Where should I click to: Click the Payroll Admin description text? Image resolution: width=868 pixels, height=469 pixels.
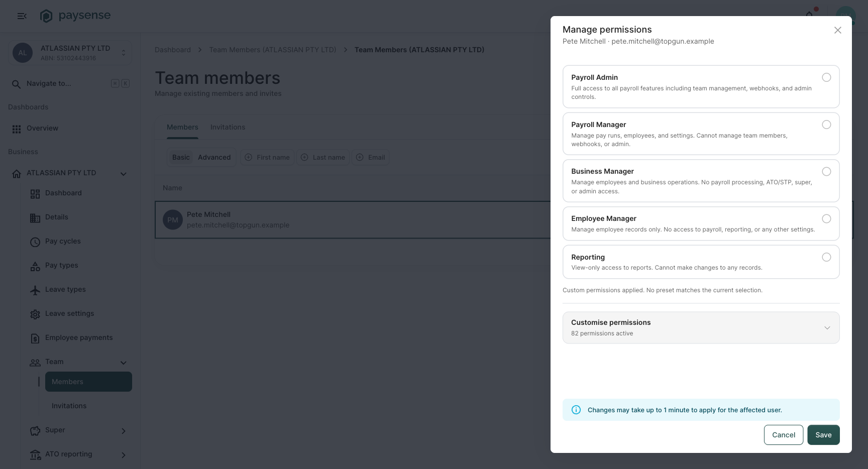point(692,92)
